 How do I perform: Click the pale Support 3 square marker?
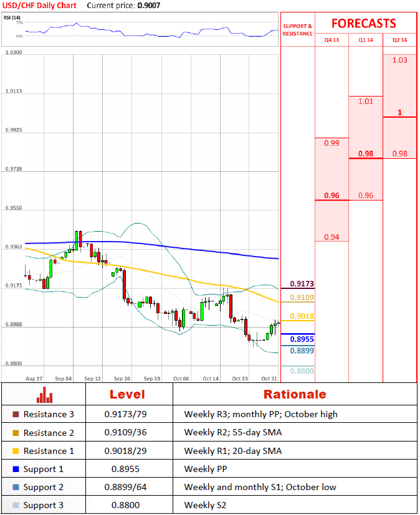16,505
